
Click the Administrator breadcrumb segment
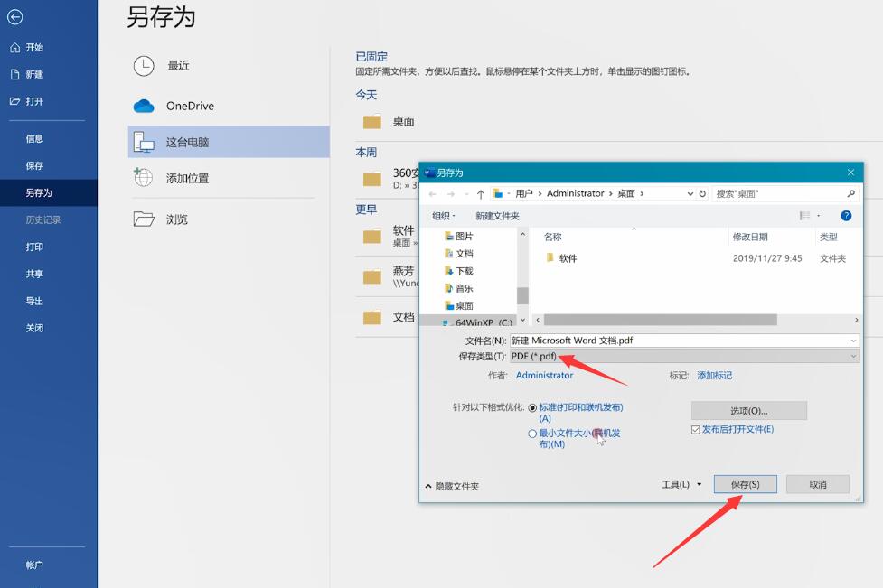[x=575, y=193]
